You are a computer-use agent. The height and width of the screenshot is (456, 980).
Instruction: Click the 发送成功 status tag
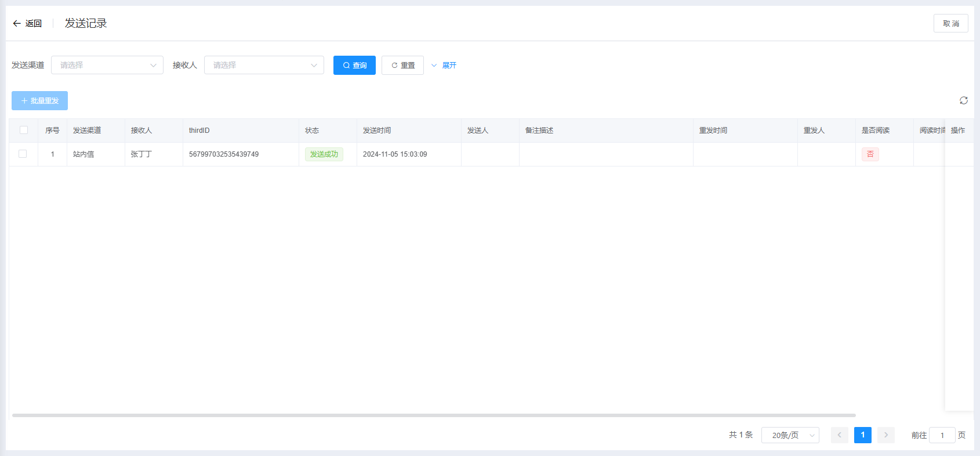point(324,154)
